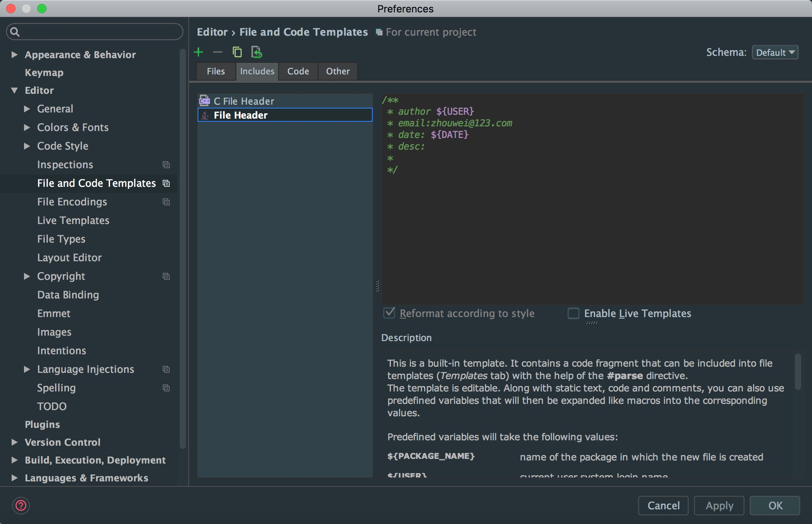Viewport: 812px width, 524px height.
Task: Click into the settings search field
Action: coord(95,32)
